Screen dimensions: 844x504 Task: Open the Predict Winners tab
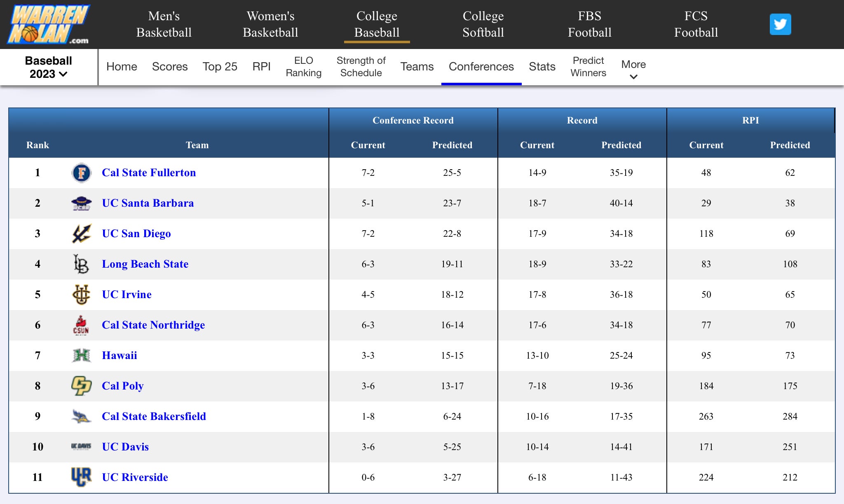pos(588,67)
